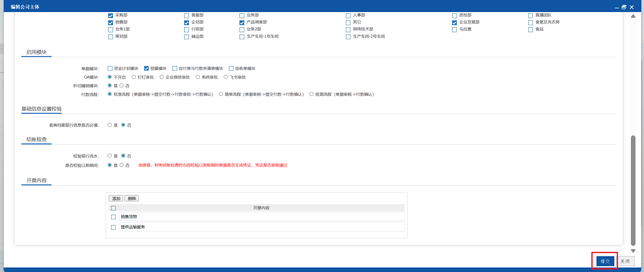644x272 pixels.
Task: Click the 提交 button
Action: click(605, 261)
